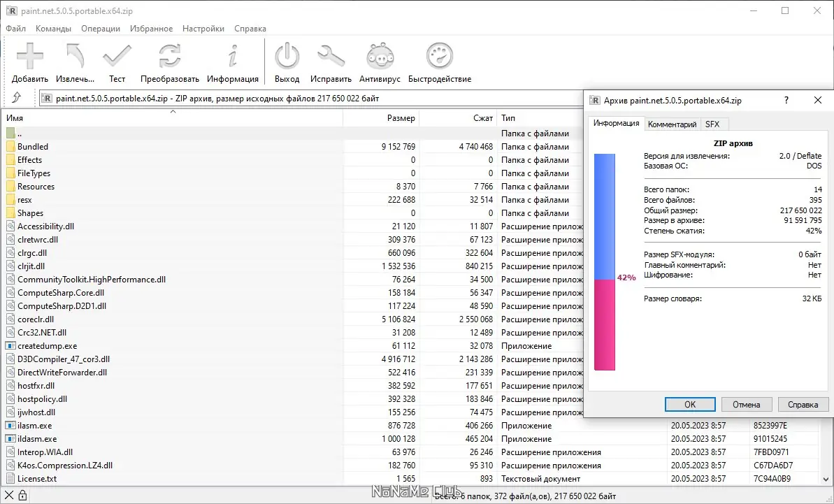Image resolution: width=834 pixels, height=504 pixels.
Task: Select the coreclr.dll file
Action: click(x=36, y=319)
